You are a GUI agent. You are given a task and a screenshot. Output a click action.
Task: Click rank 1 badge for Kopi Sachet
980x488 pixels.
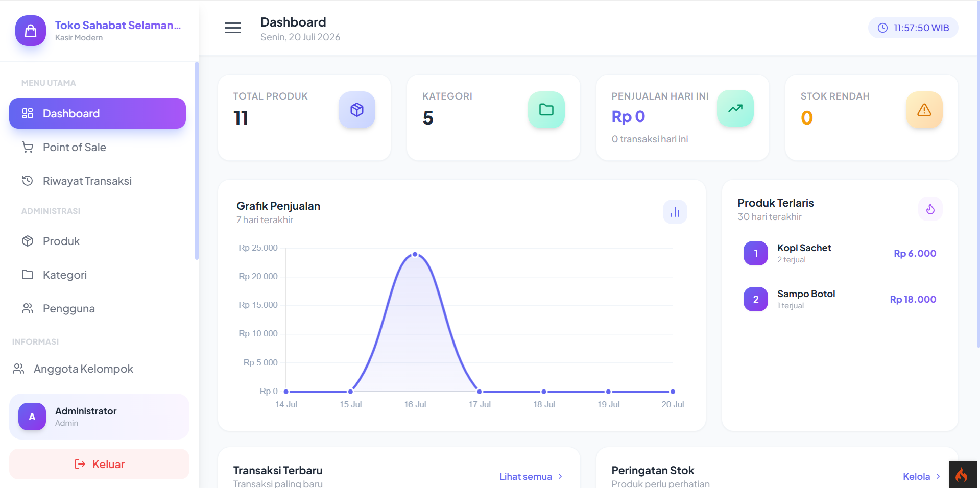(756, 253)
